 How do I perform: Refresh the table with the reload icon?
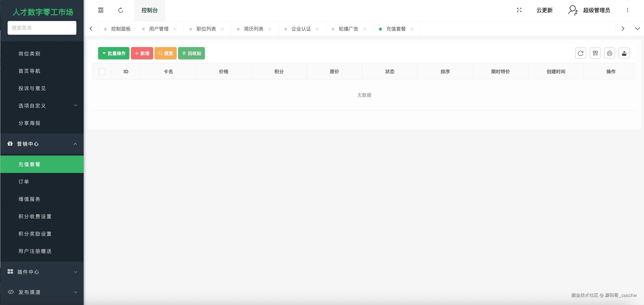580,53
